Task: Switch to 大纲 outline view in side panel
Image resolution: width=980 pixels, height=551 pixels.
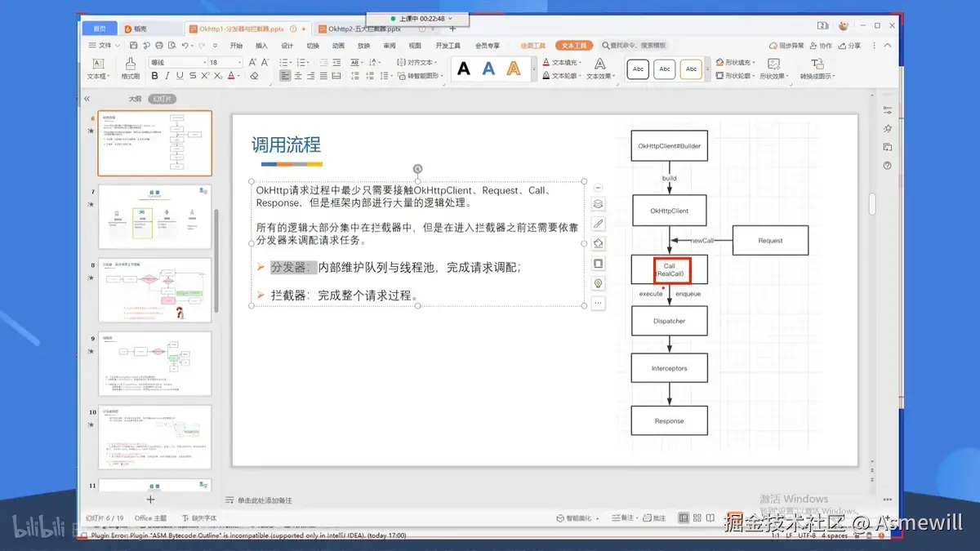Action: (135, 99)
